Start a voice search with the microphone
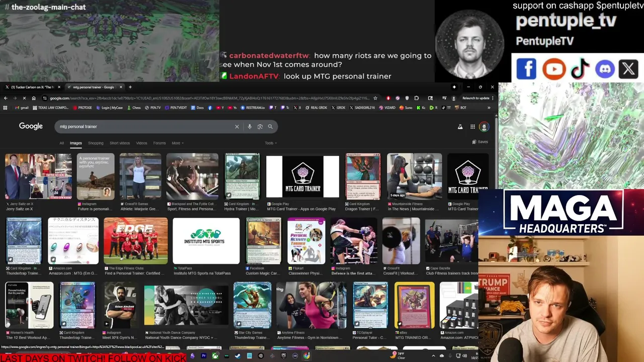Image resolution: width=644 pixels, height=362 pixels. pos(250,127)
